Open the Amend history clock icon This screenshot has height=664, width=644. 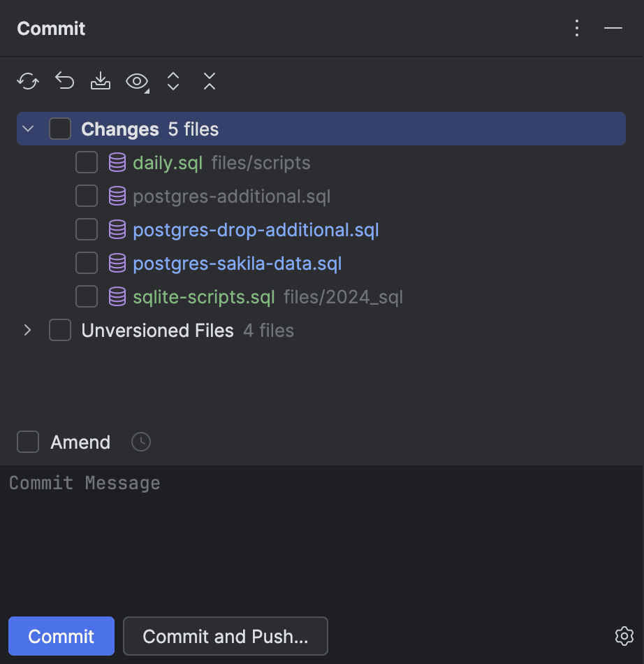tap(140, 442)
